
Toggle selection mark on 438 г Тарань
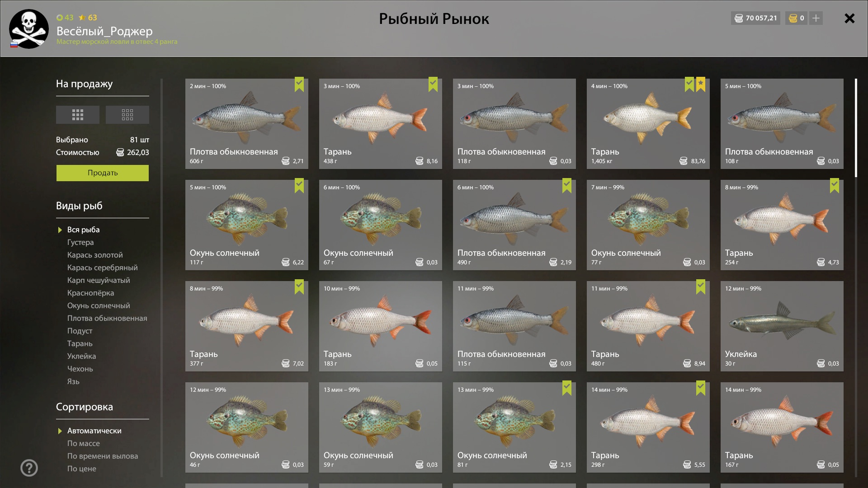pos(433,84)
